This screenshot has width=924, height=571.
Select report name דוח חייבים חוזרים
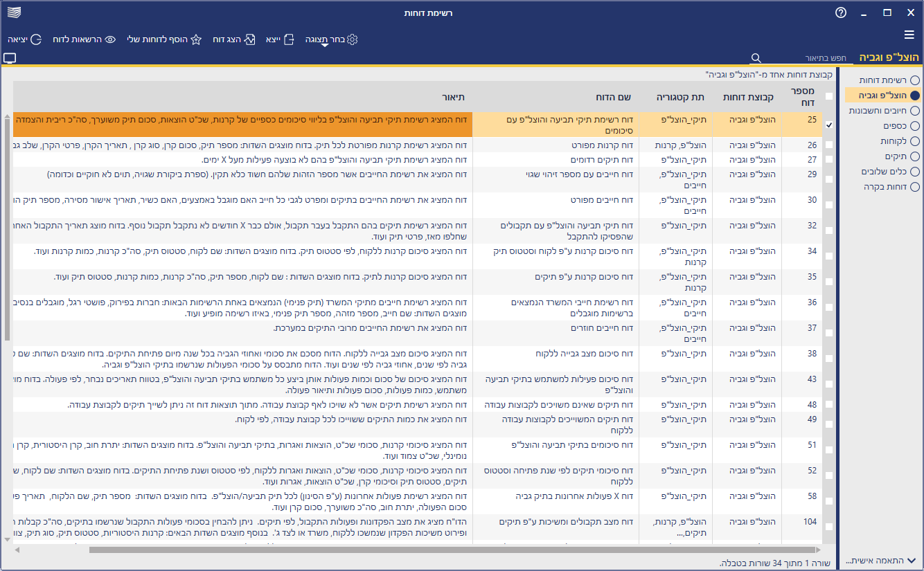603,327
